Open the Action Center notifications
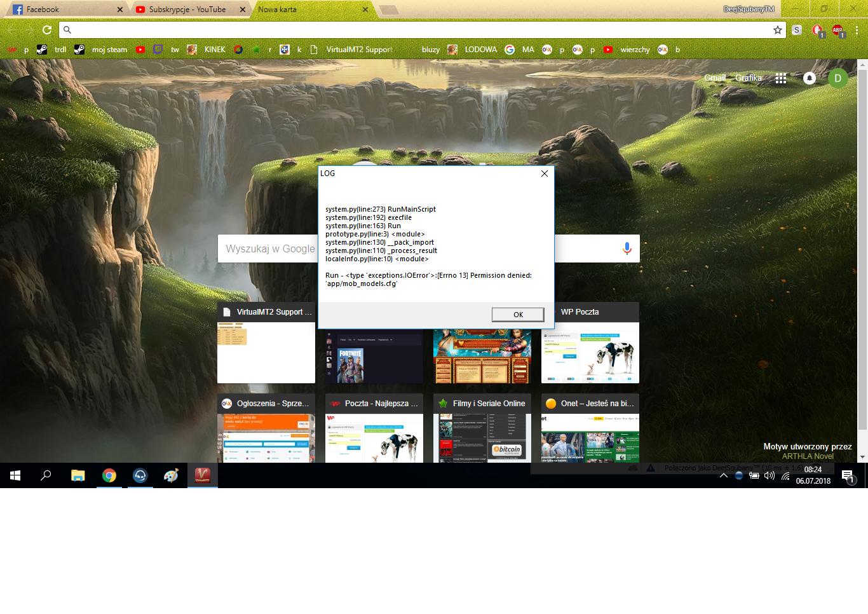 848,475
